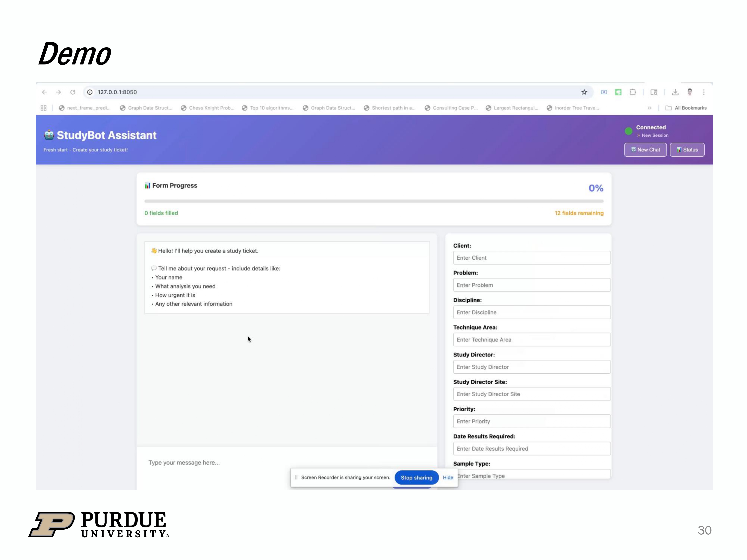Click the user profile avatar icon
747x560 pixels.
pos(689,92)
